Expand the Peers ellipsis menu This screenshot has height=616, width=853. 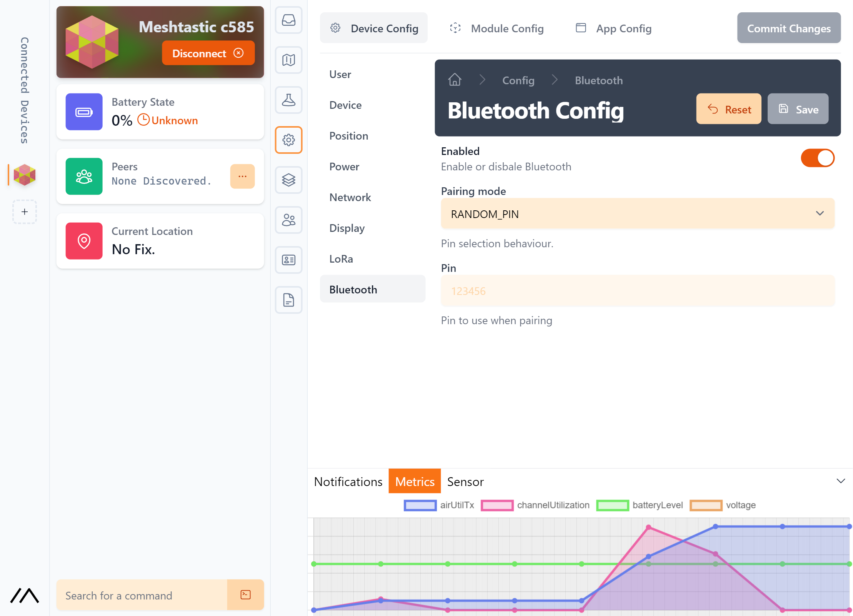pyautogui.click(x=242, y=176)
